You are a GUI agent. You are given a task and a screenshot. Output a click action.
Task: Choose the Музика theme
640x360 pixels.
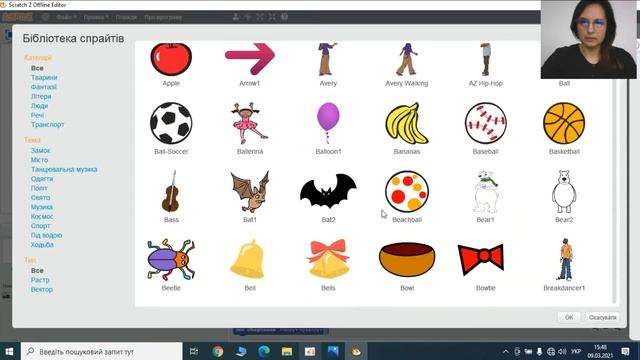click(42, 207)
